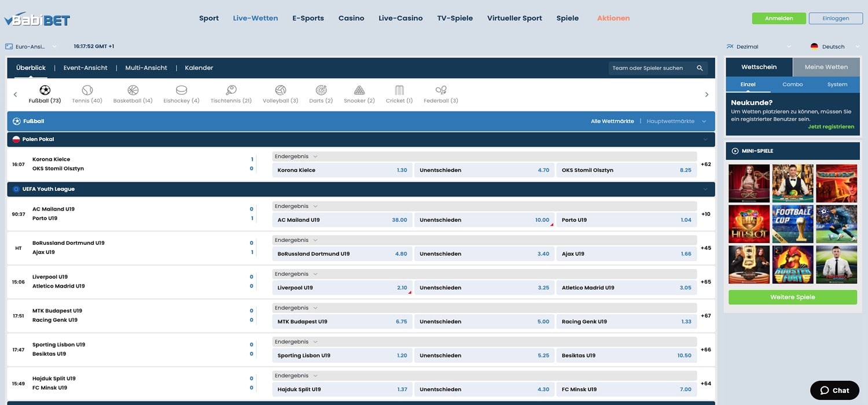Select the Combo bet slip tab
This screenshot has height=405, width=868.
(793, 84)
